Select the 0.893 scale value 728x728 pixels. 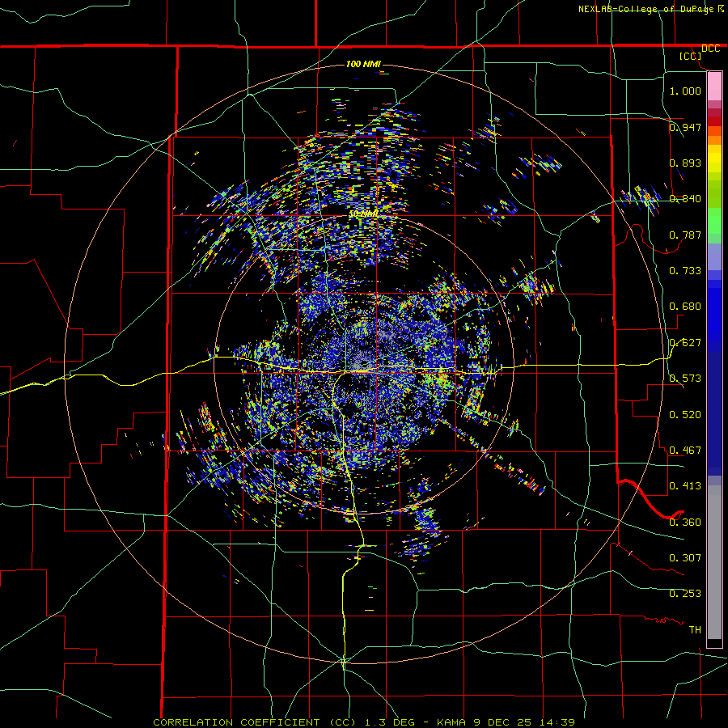tap(685, 163)
